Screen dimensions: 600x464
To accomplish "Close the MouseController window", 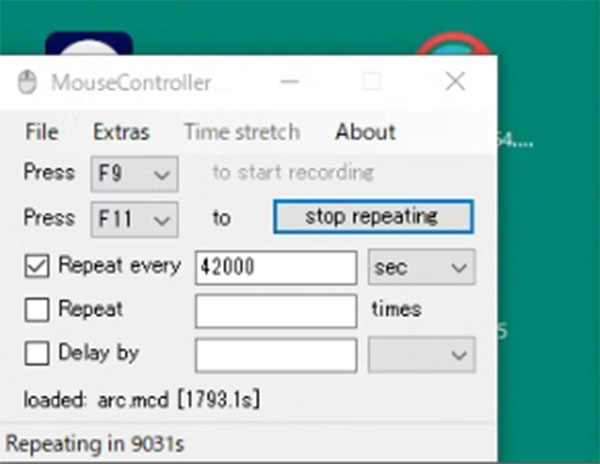I will 455,81.
